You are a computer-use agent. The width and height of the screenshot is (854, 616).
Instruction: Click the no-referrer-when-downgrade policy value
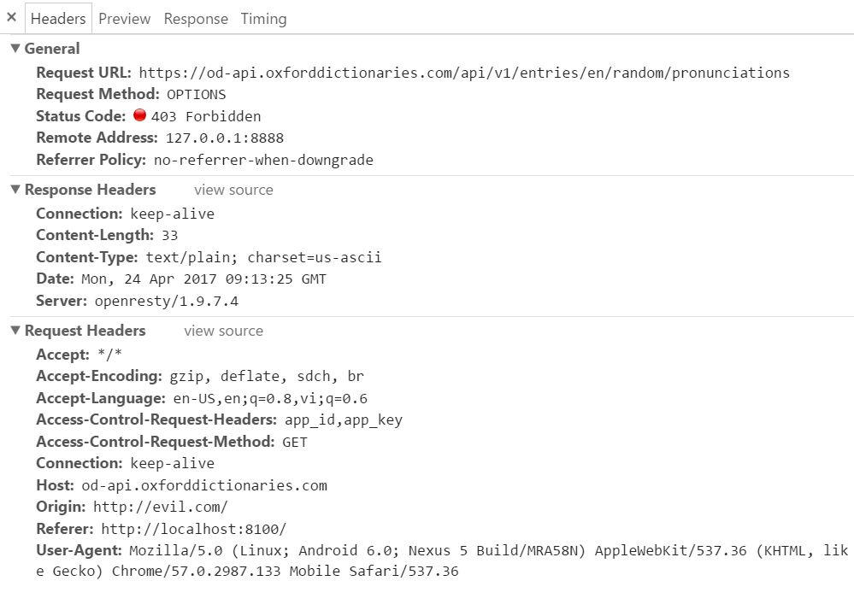pyautogui.click(x=263, y=160)
